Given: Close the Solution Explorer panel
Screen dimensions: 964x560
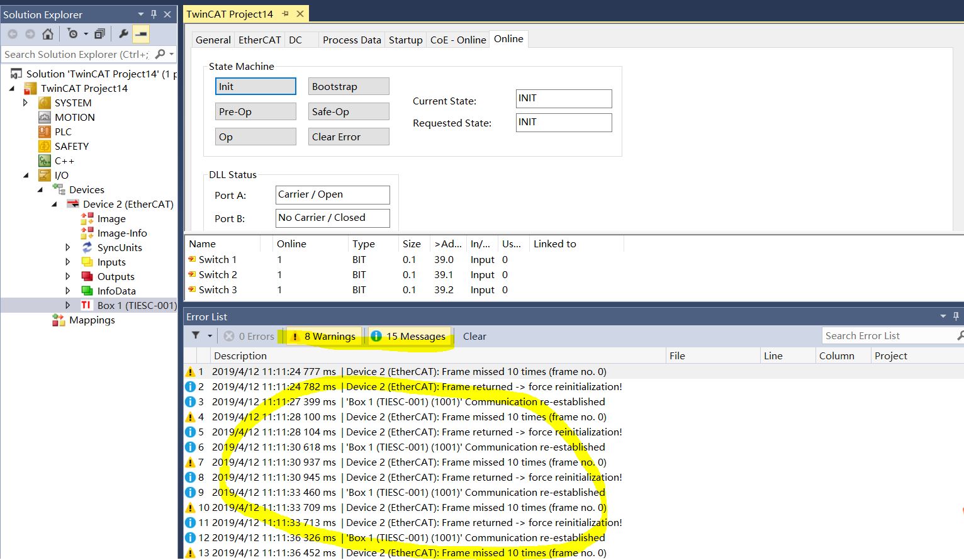Looking at the screenshot, I should [x=167, y=14].
